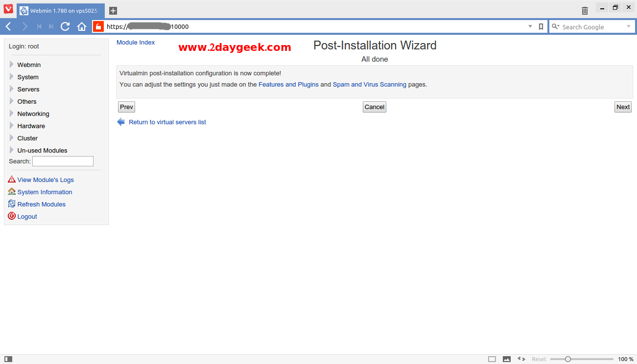Select the Webmin 1.780 browser tab
637x364 pixels.
pos(61,11)
